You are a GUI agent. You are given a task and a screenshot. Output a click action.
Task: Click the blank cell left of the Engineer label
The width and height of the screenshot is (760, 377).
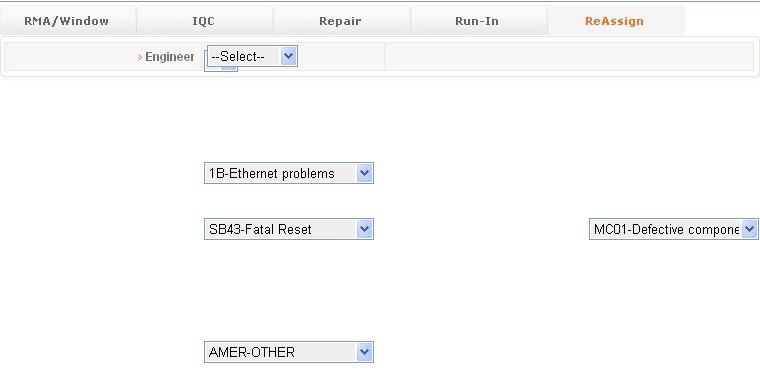71,57
